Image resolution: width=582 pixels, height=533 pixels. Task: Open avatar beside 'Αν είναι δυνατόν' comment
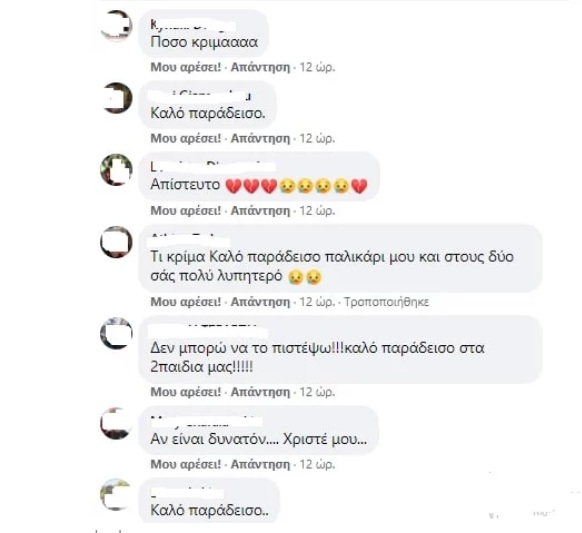(117, 423)
